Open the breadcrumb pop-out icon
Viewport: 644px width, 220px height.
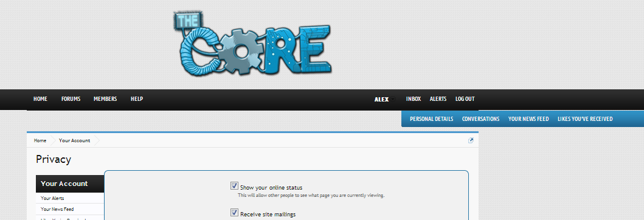pos(471,140)
